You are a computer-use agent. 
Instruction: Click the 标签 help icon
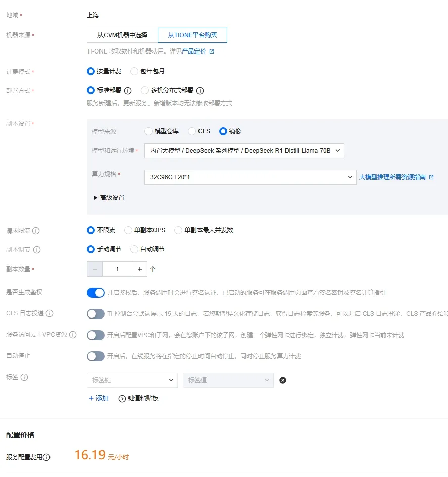[x=24, y=377]
